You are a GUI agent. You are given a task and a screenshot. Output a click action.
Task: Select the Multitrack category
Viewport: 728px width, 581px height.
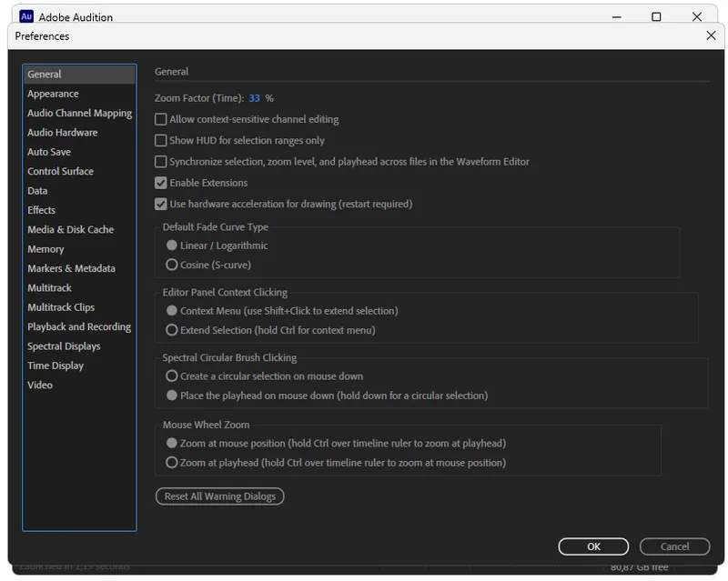(x=79, y=288)
